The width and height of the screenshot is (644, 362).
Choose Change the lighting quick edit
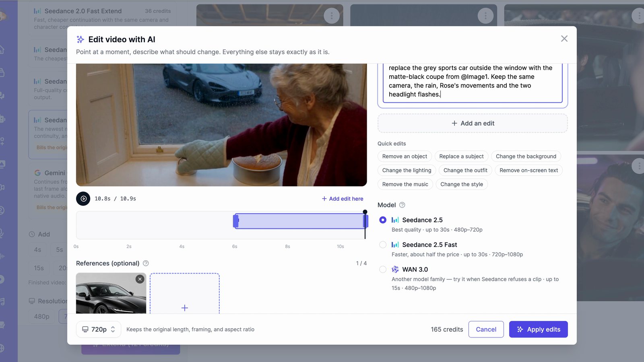pyautogui.click(x=407, y=171)
